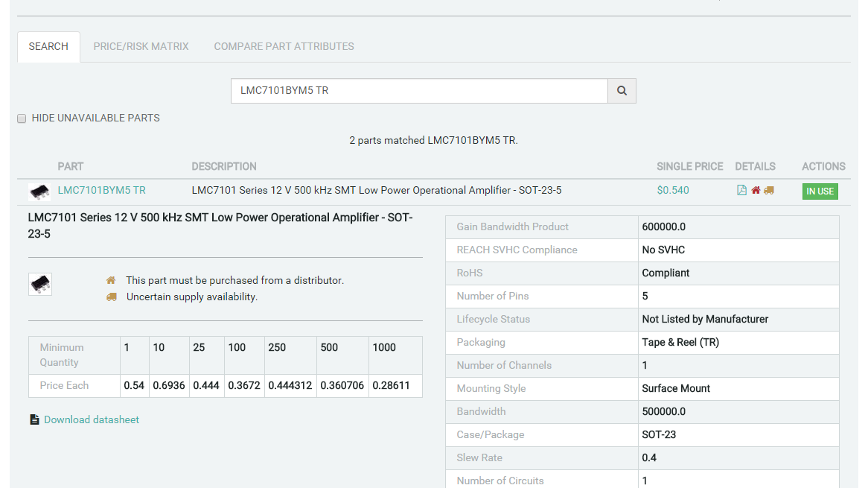
Task: Click the 1000 quantity price 0.28611
Action: click(x=395, y=386)
